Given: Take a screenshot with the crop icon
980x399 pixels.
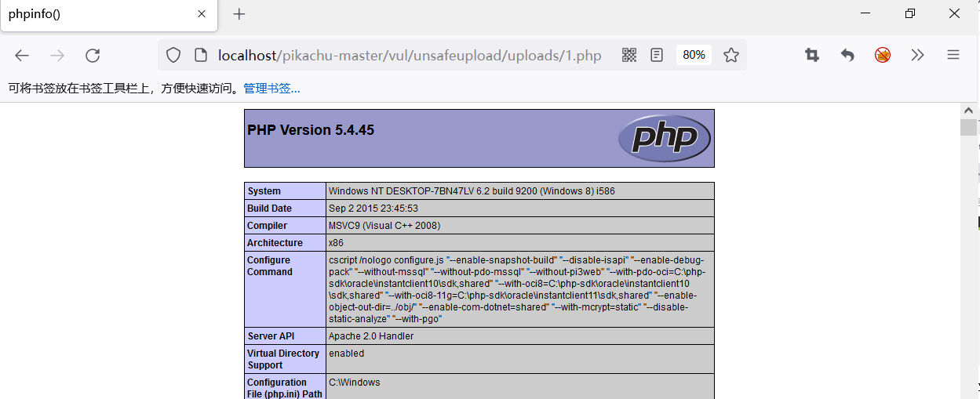Looking at the screenshot, I should click(812, 55).
